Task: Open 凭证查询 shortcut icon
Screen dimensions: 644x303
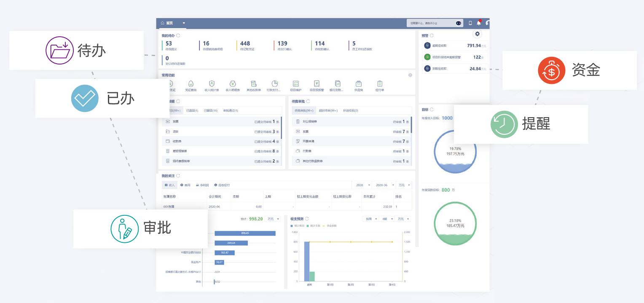Action: pos(191,83)
